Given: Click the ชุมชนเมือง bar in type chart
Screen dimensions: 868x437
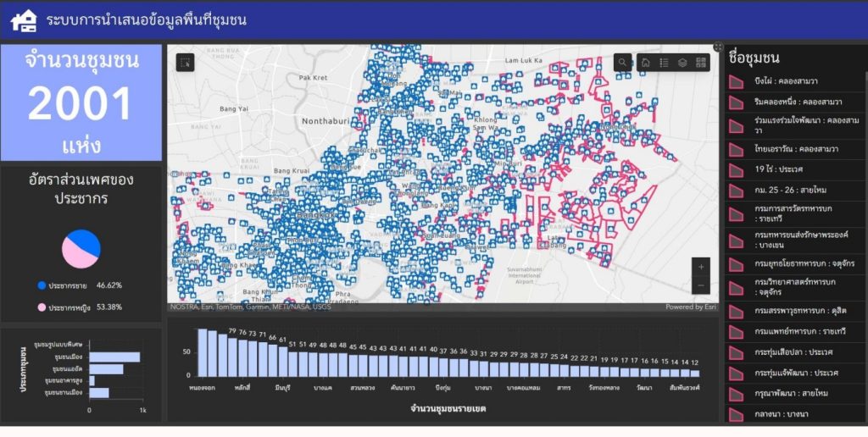Looking at the screenshot, I should [x=114, y=357].
